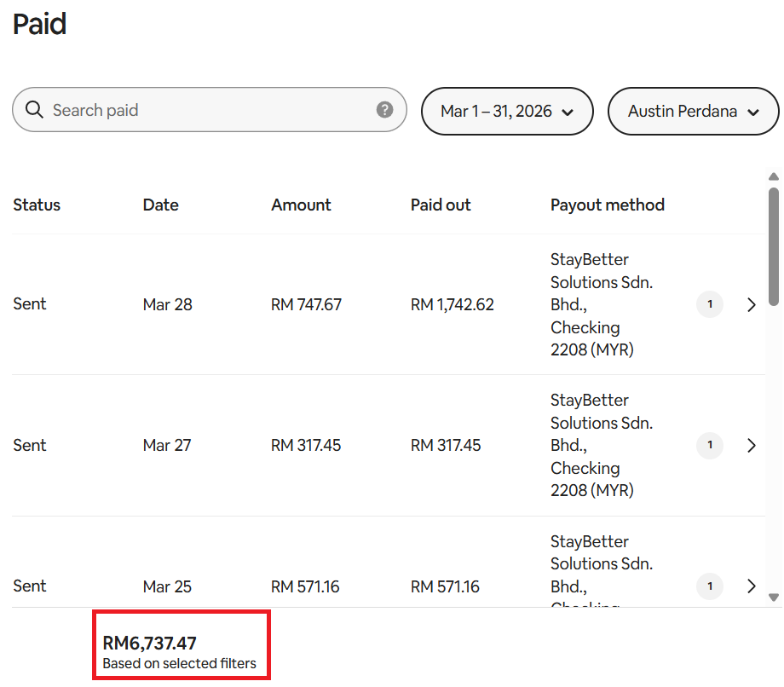Open Mar 28 payout details via right chevron
Image resolution: width=784 pixels, height=687 pixels.
click(x=751, y=304)
